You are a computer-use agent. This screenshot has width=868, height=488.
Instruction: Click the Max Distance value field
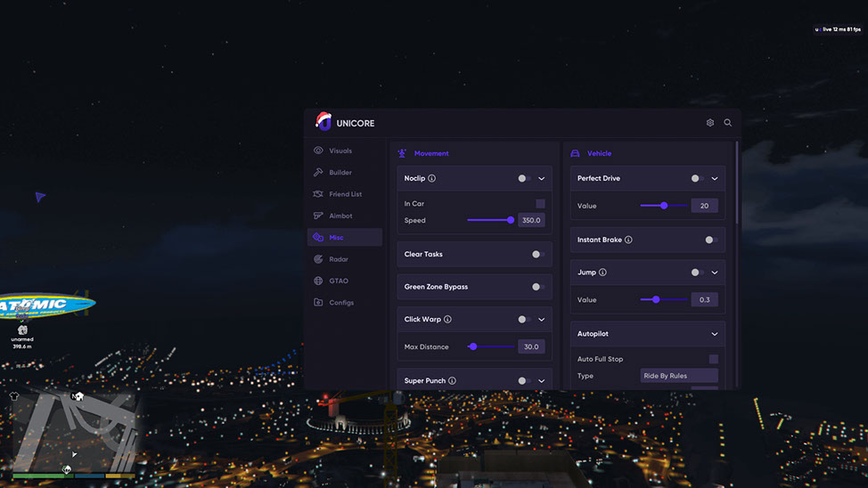point(531,346)
